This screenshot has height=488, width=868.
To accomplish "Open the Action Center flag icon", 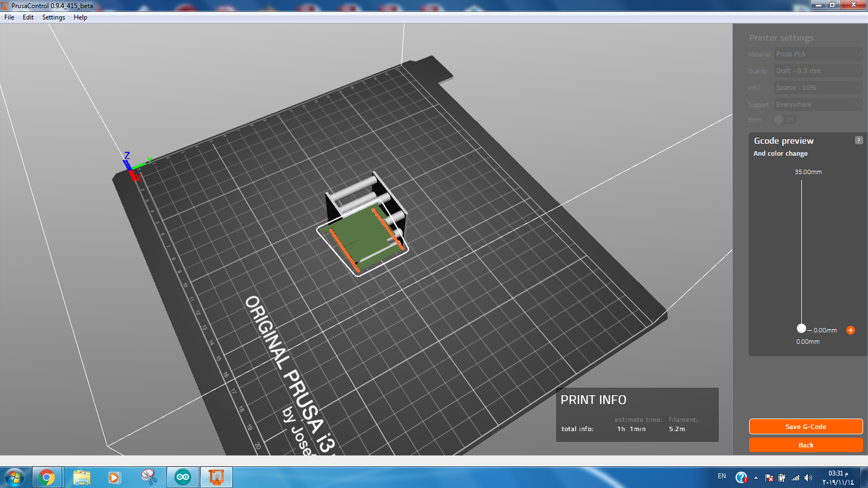I will coord(769,478).
